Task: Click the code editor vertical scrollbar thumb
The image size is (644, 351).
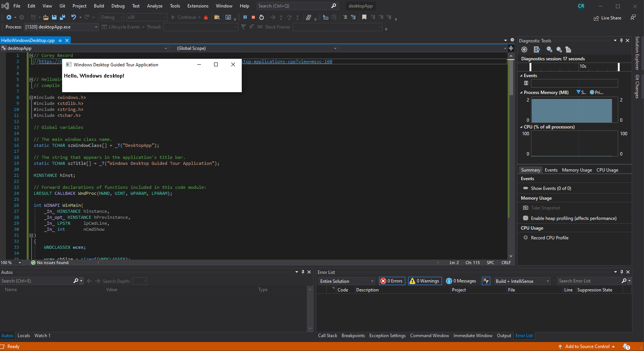Action: coord(511,77)
